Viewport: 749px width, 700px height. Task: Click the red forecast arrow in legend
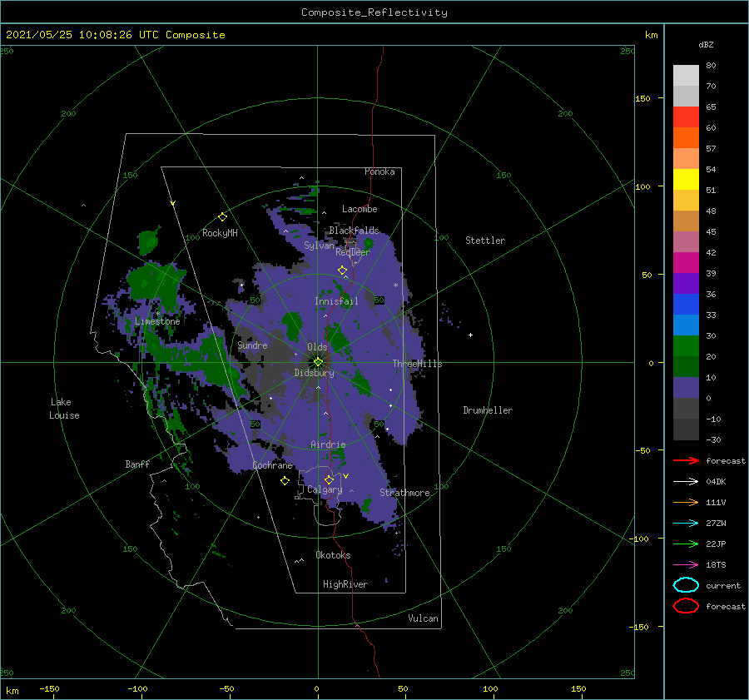686,460
